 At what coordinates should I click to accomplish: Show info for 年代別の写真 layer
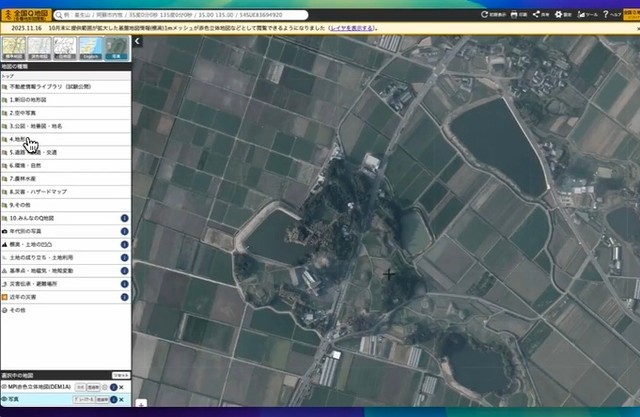125,230
